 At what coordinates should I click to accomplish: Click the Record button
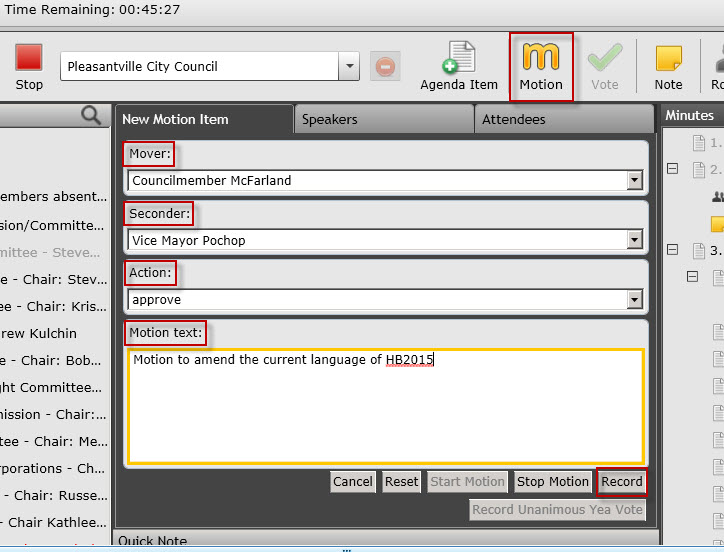621,482
